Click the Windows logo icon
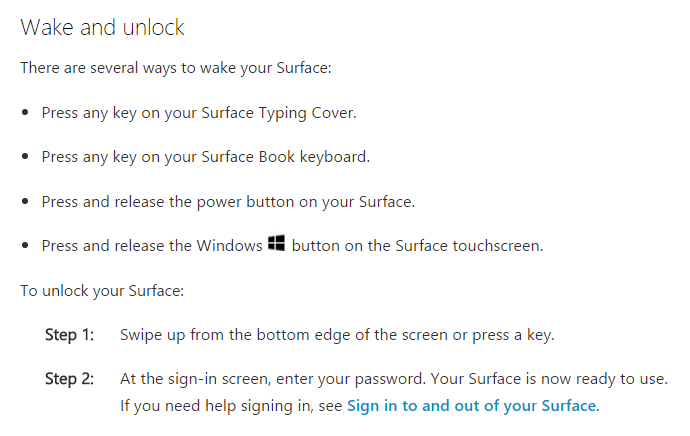This screenshot has width=690, height=436. (276, 243)
